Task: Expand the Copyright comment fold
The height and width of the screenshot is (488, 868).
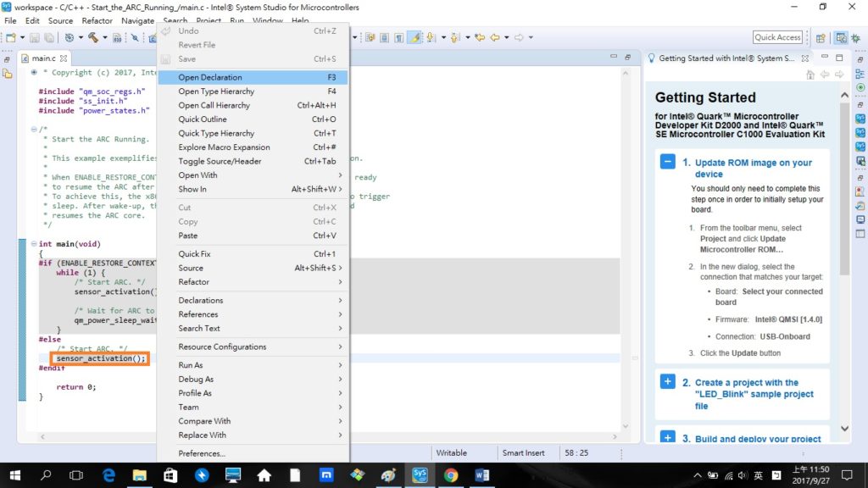Action: coord(34,73)
